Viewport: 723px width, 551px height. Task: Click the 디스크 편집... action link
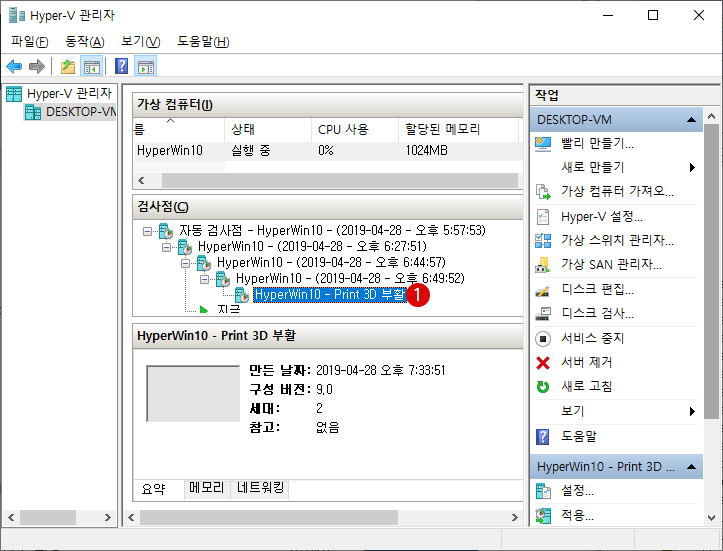[x=597, y=290]
